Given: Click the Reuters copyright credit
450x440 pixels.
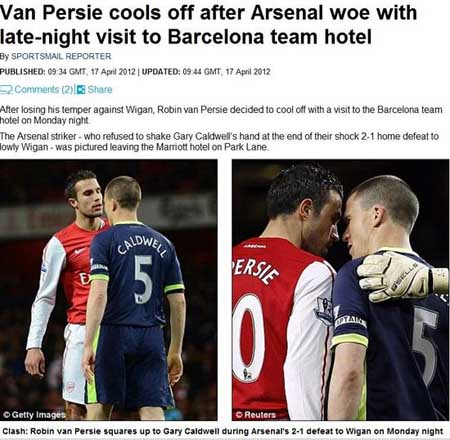Looking at the screenshot, I should 256,415.
